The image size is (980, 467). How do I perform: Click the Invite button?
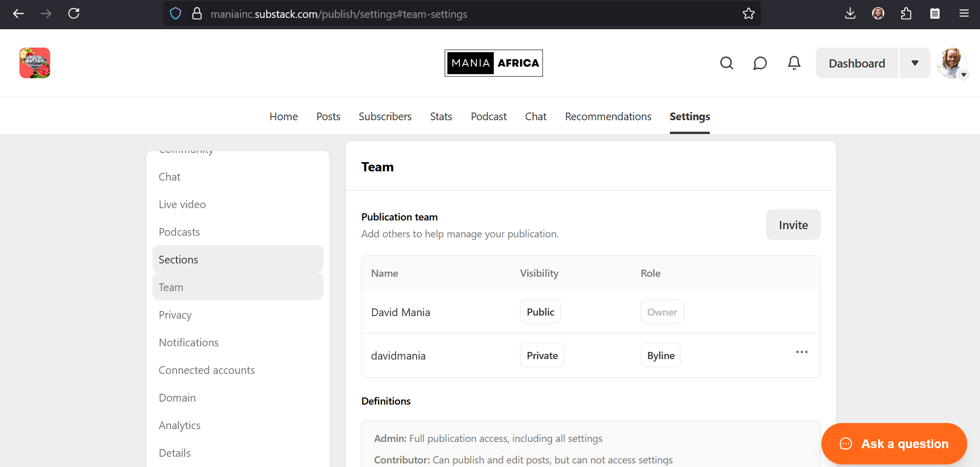click(x=793, y=225)
